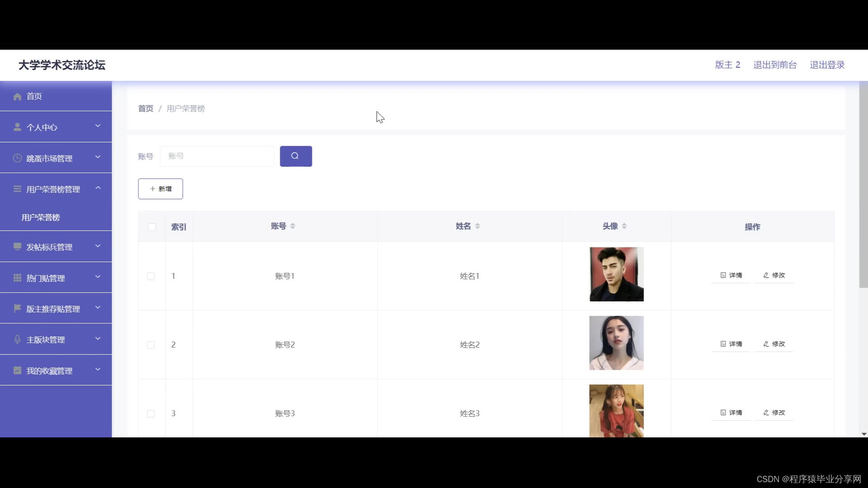Check the checkbox for row 1
The image size is (868, 488).
[x=151, y=276]
